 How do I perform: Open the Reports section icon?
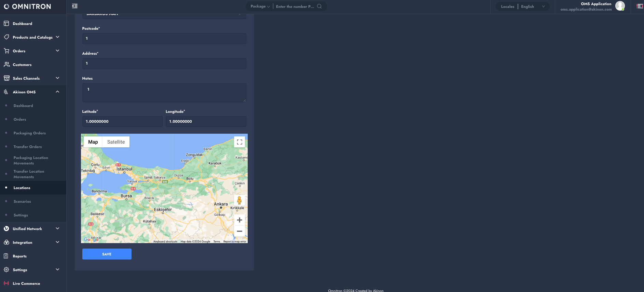(6, 256)
